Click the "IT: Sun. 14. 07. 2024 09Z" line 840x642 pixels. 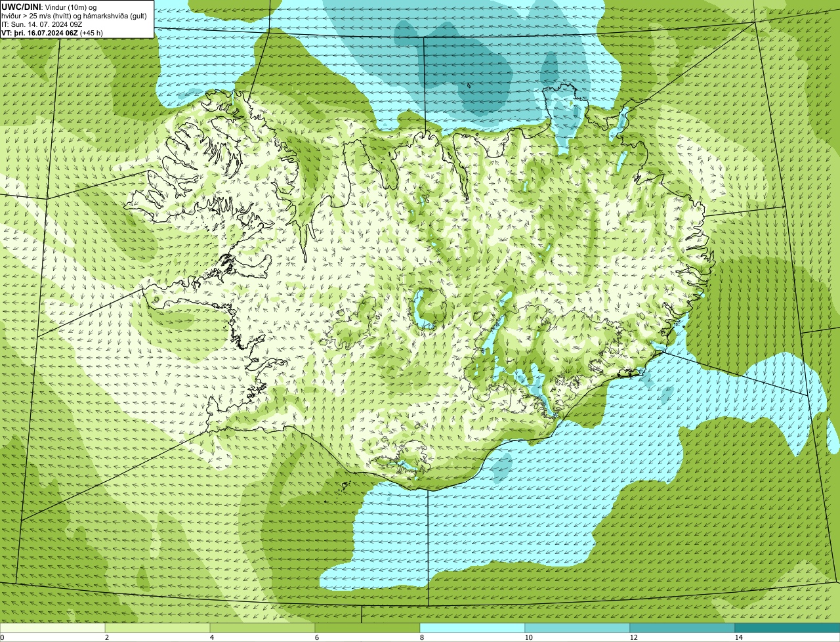[42, 24]
